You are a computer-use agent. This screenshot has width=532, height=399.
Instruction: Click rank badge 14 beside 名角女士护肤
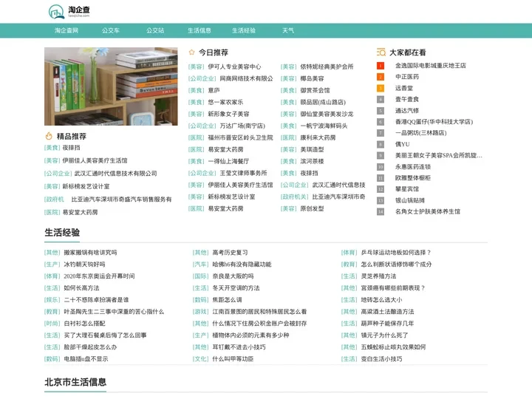tap(381, 212)
